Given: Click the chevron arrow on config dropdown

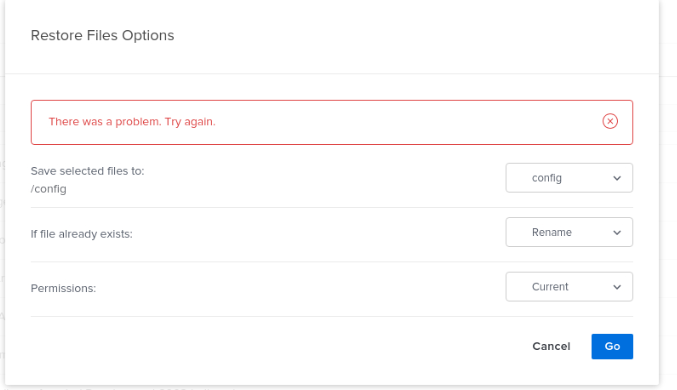Looking at the screenshot, I should point(617,178).
